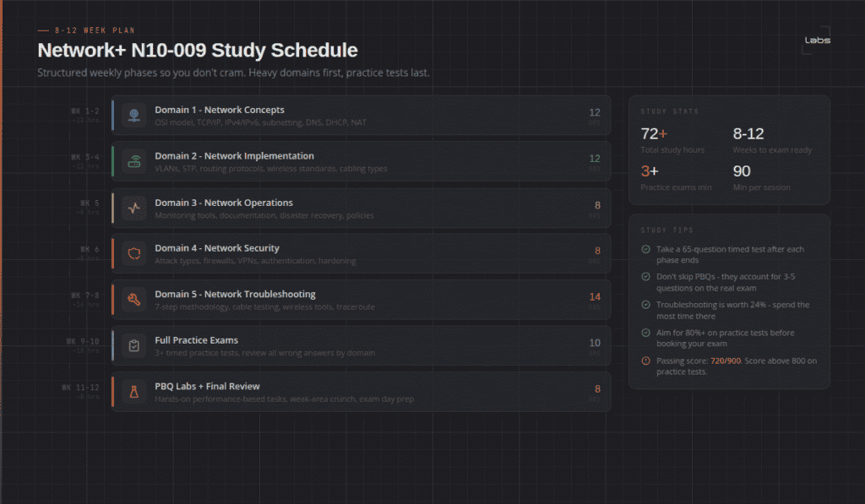Select PBQ Labs + Final Review title

coord(207,386)
